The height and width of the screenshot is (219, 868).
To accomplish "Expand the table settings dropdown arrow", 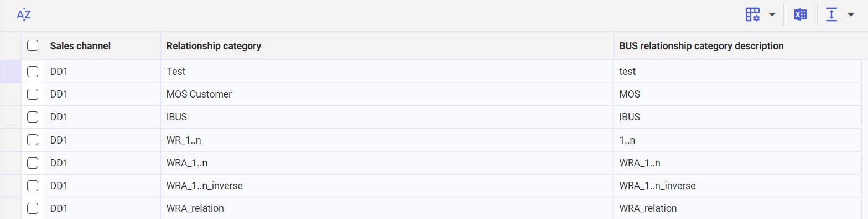I will coord(772,15).
